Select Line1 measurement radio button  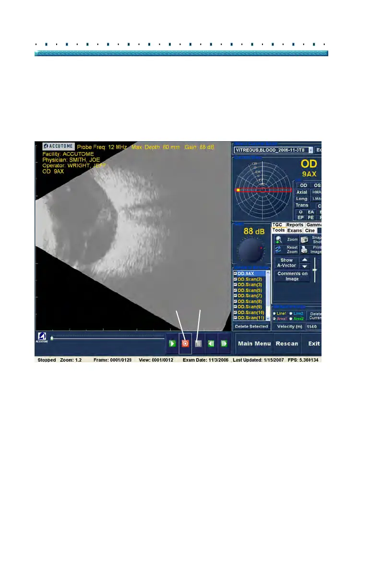274,313
